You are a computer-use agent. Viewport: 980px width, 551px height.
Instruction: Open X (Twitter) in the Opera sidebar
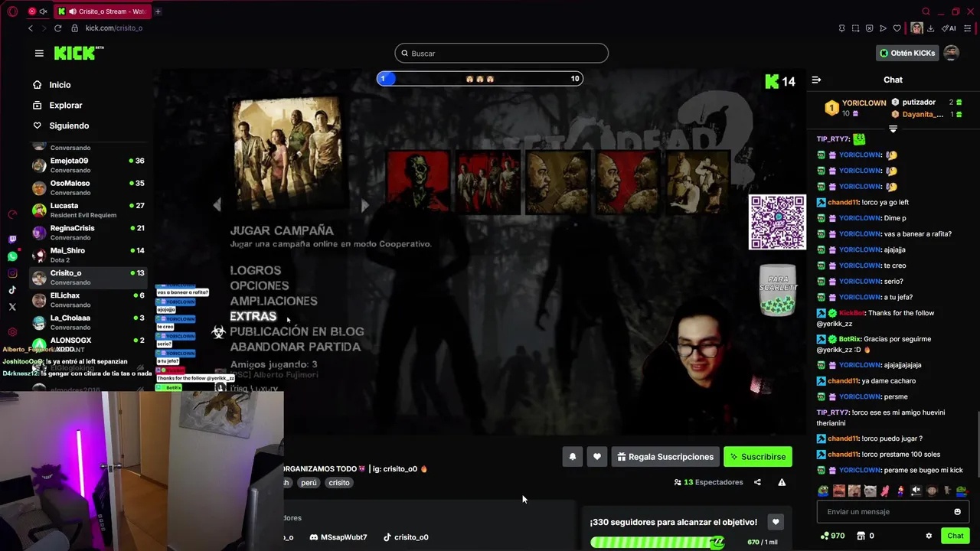click(12, 307)
